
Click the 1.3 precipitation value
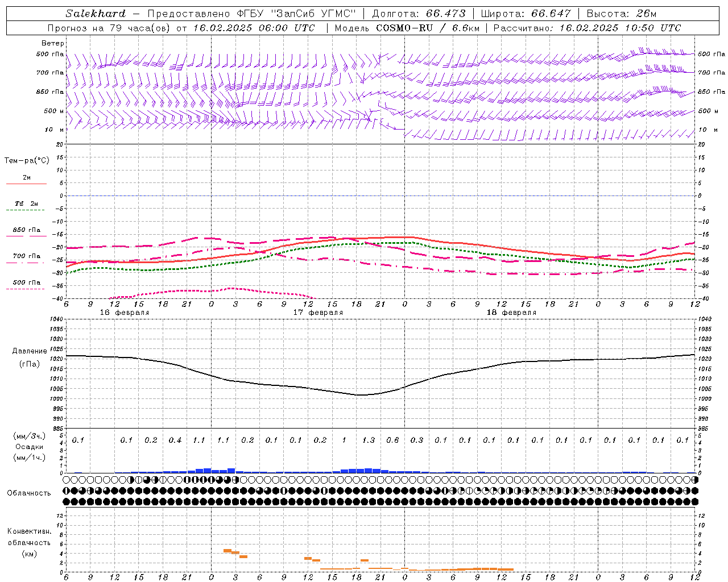tap(369, 440)
